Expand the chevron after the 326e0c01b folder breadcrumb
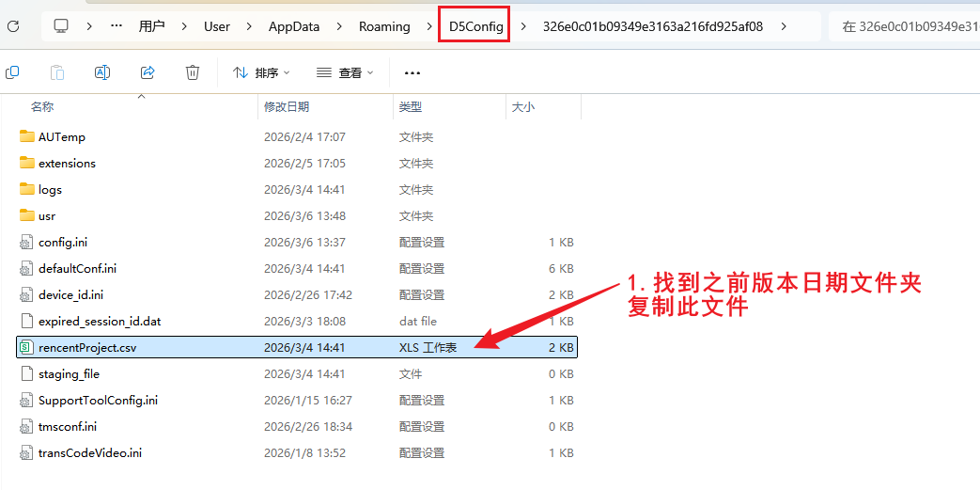This screenshot has width=980, height=490. 784,26
